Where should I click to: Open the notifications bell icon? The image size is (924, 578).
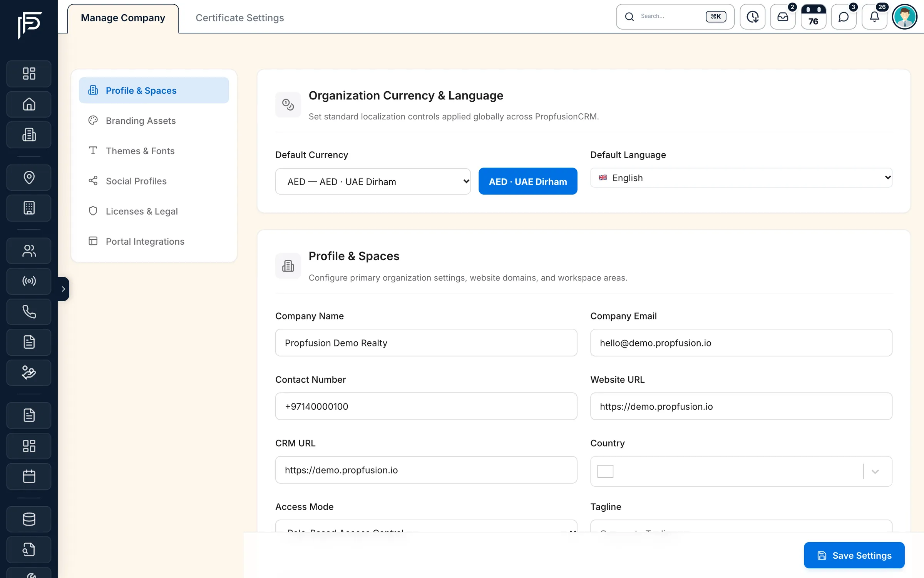coord(874,17)
